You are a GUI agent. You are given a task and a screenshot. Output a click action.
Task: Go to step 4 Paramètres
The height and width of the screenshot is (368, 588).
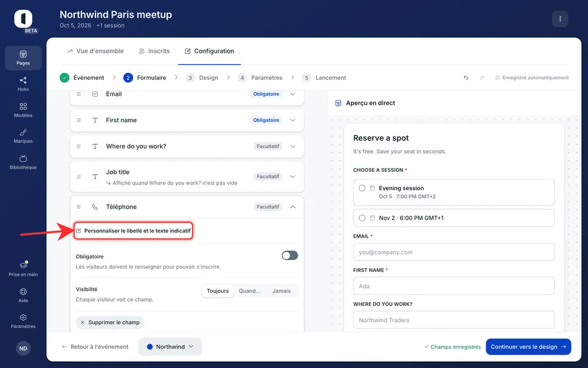[x=260, y=78]
